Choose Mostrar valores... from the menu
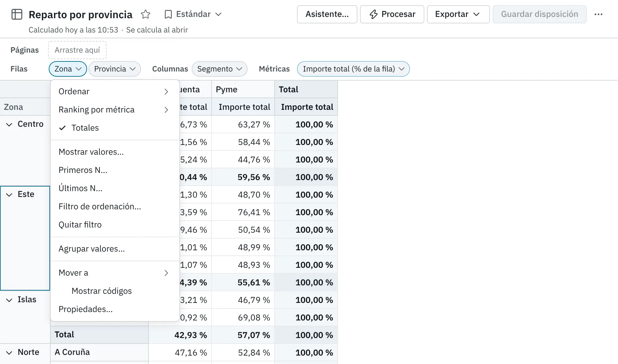Screen dimensions: 618x364 [x=115, y=152]
